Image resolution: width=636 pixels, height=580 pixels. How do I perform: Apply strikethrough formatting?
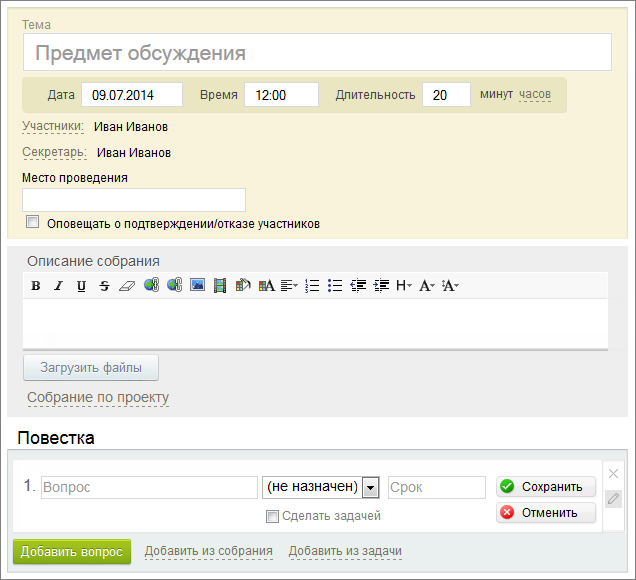[104, 286]
